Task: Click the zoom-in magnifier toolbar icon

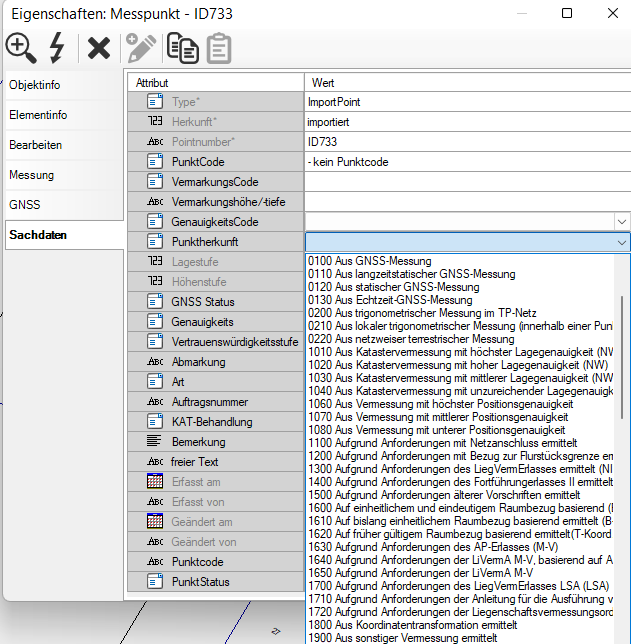Action: [20, 47]
